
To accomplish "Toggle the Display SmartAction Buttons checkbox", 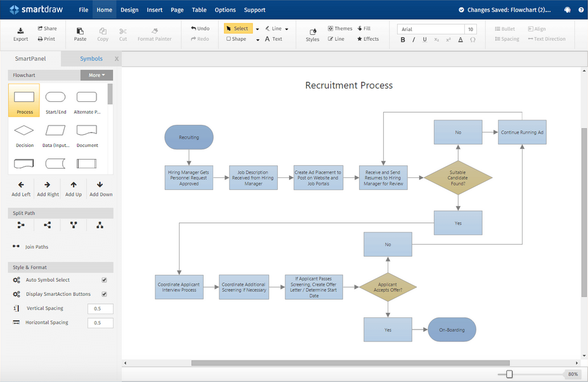I will [x=104, y=295].
